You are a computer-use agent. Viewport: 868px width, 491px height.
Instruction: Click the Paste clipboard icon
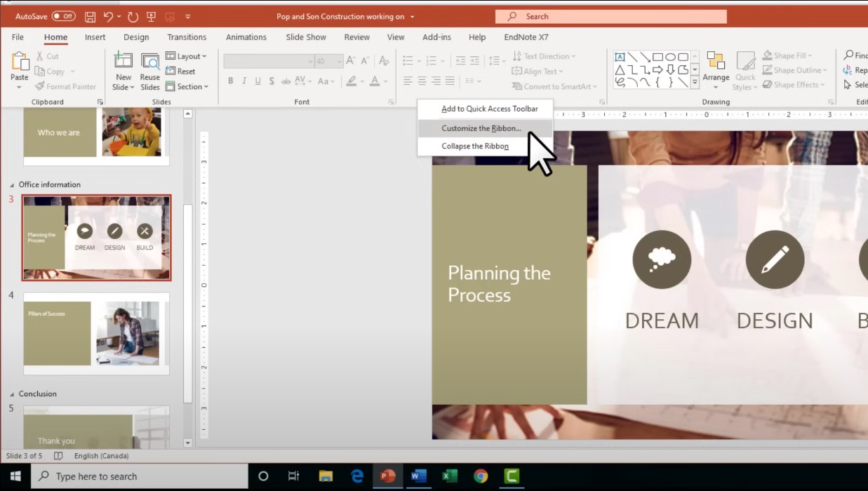[20, 62]
